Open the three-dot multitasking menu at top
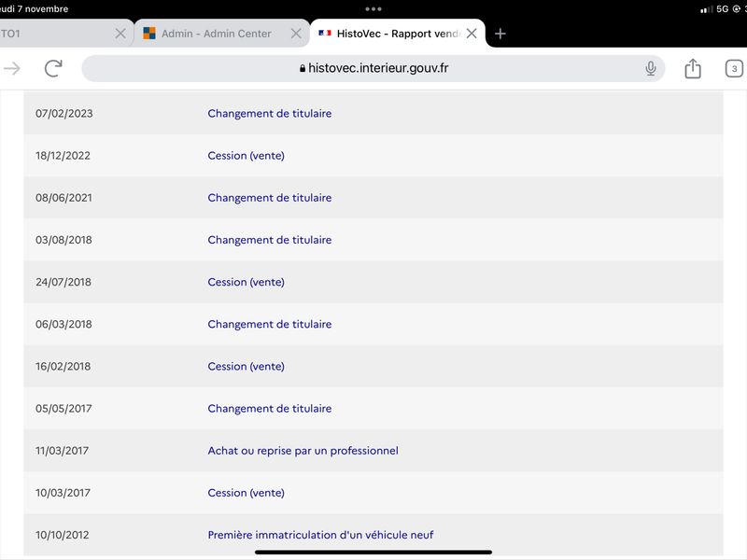Image resolution: width=747 pixels, height=560 pixels. [373, 9]
